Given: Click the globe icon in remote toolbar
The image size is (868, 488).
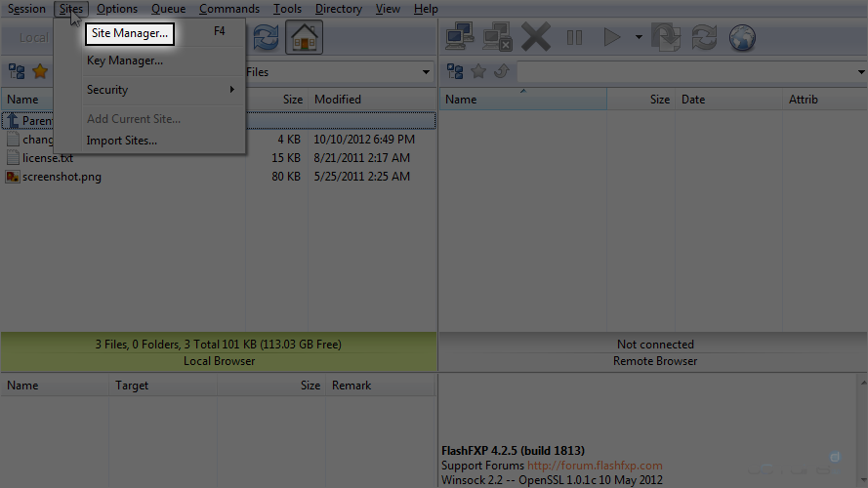Looking at the screenshot, I should (x=743, y=38).
